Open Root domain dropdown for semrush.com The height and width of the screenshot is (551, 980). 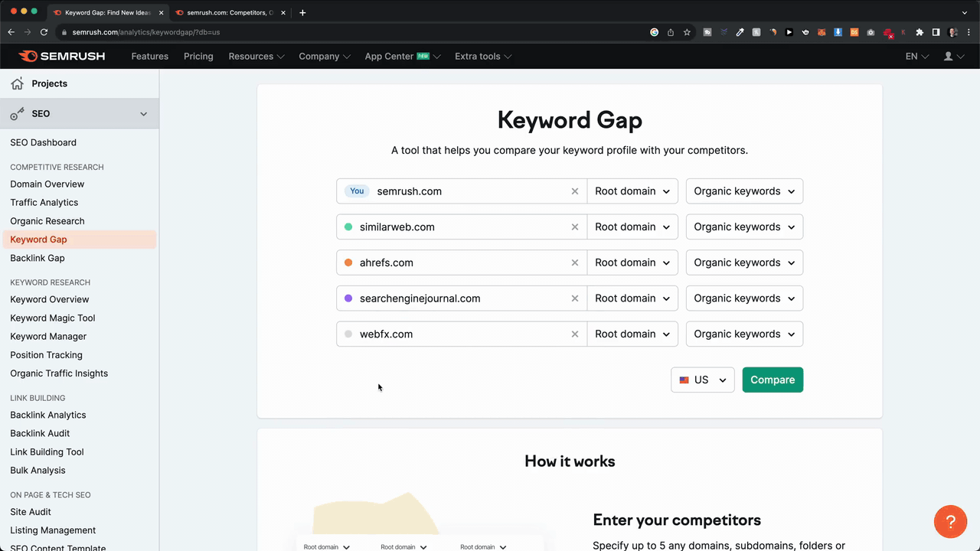[632, 191]
